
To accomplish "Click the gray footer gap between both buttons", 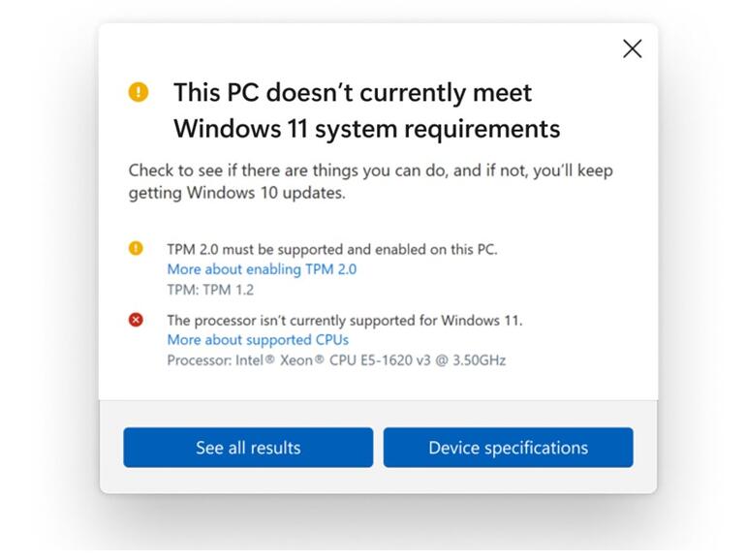I will (378, 448).
